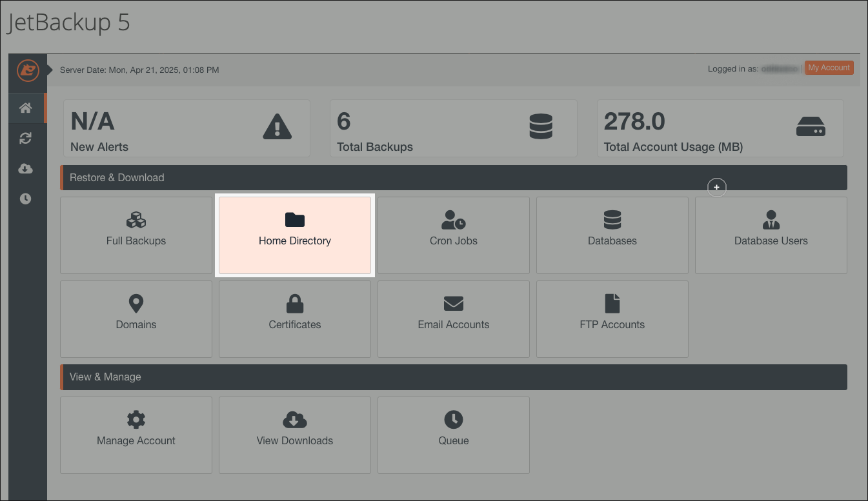Click Total Account Usage (MB) label
The image size is (868, 501).
[673, 147]
